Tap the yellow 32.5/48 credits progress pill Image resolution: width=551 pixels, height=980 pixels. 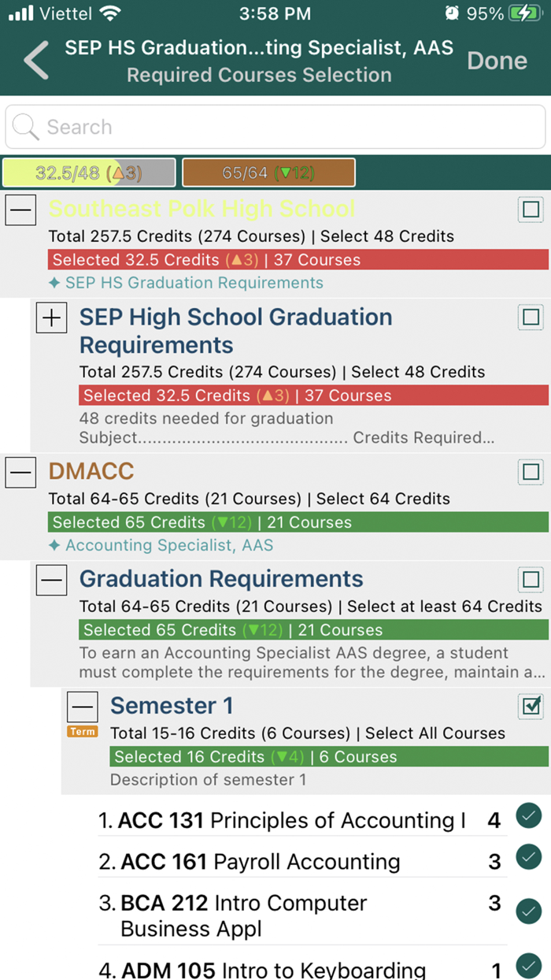pyautogui.click(x=88, y=172)
